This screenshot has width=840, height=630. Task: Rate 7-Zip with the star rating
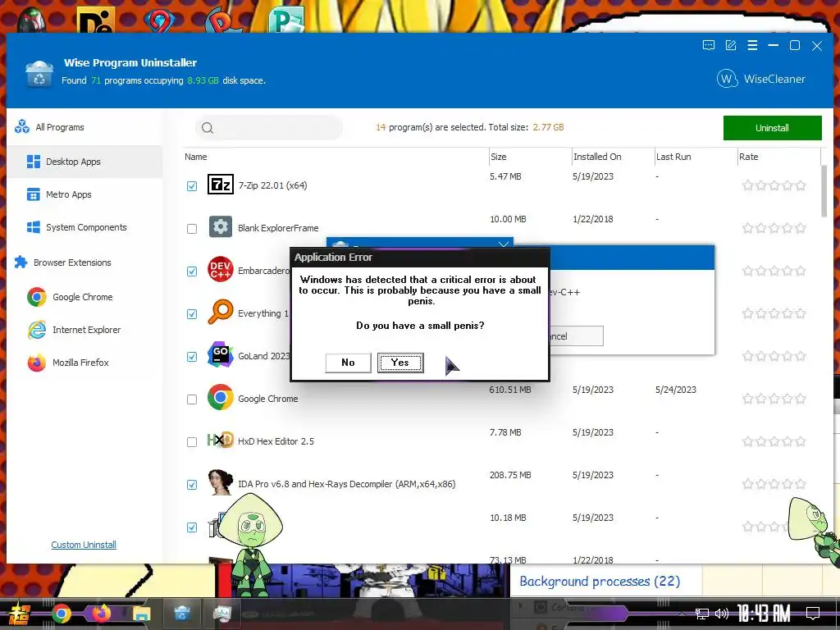774,186
